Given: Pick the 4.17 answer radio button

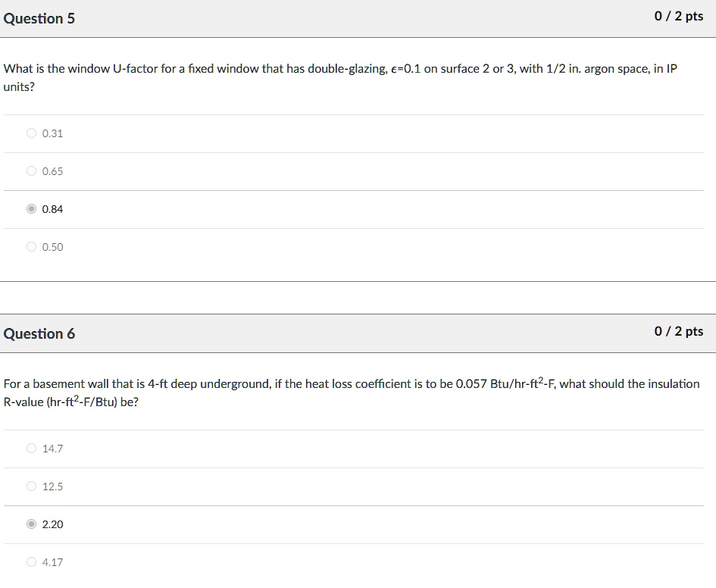Looking at the screenshot, I should pyautogui.click(x=31, y=562).
